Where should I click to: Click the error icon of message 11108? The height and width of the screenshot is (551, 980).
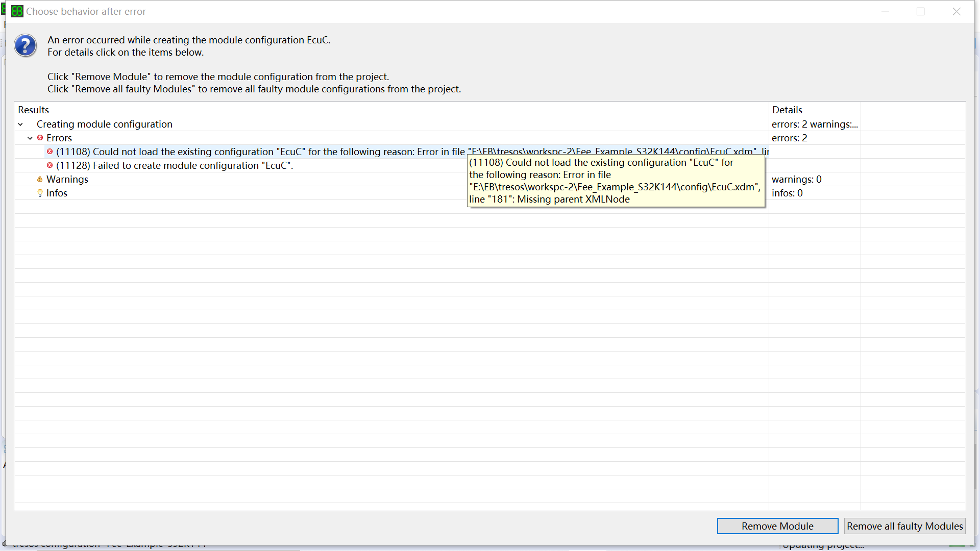pyautogui.click(x=50, y=152)
